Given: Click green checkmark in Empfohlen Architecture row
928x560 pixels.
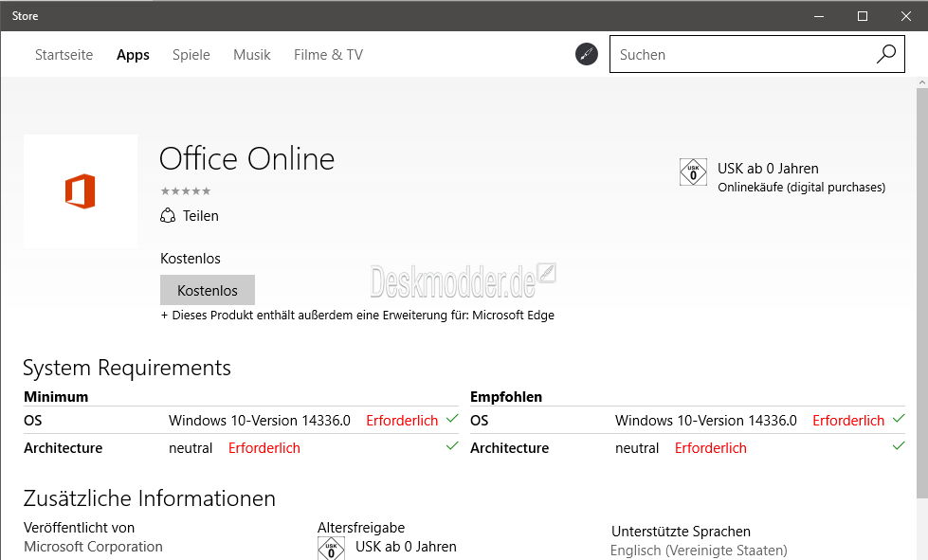Looking at the screenshot, I should (899, 446).
